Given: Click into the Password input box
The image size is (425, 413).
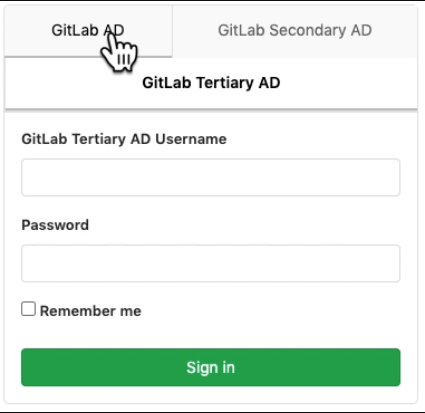Looking at the screenshot, I should (x=211, y=263).
